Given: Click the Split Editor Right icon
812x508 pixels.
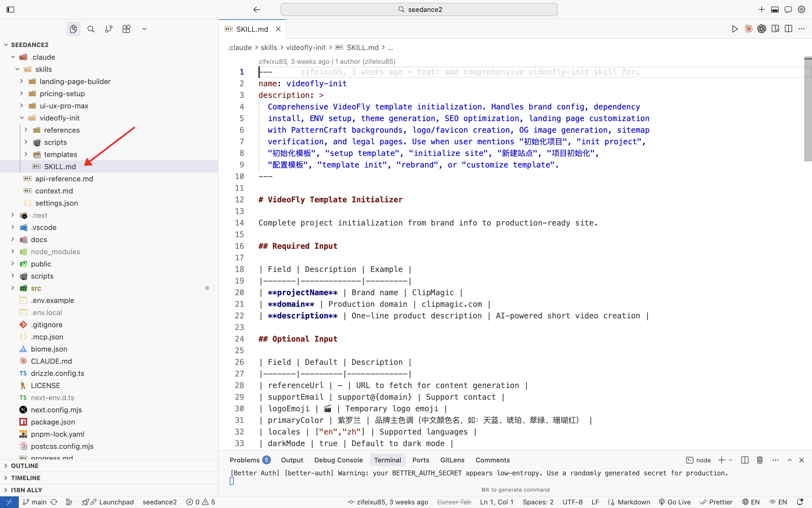Looking at the screenshot, I should (789, 29).
